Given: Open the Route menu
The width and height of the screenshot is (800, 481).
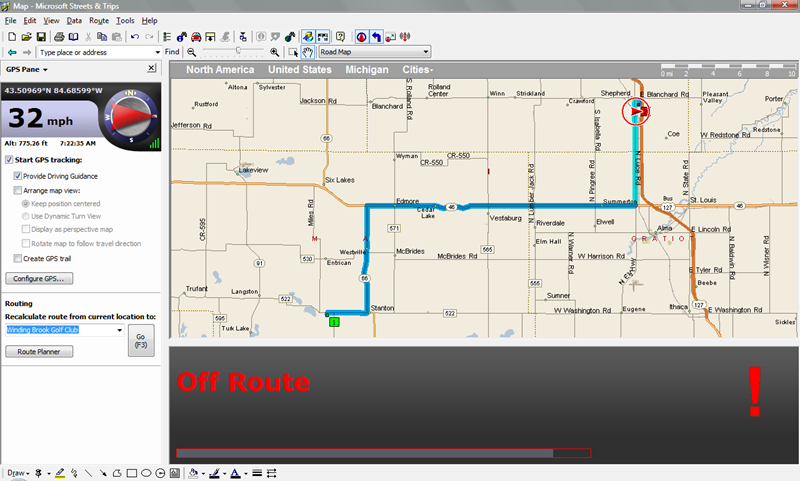Looking at the screenshot, I should coord(99,21).
